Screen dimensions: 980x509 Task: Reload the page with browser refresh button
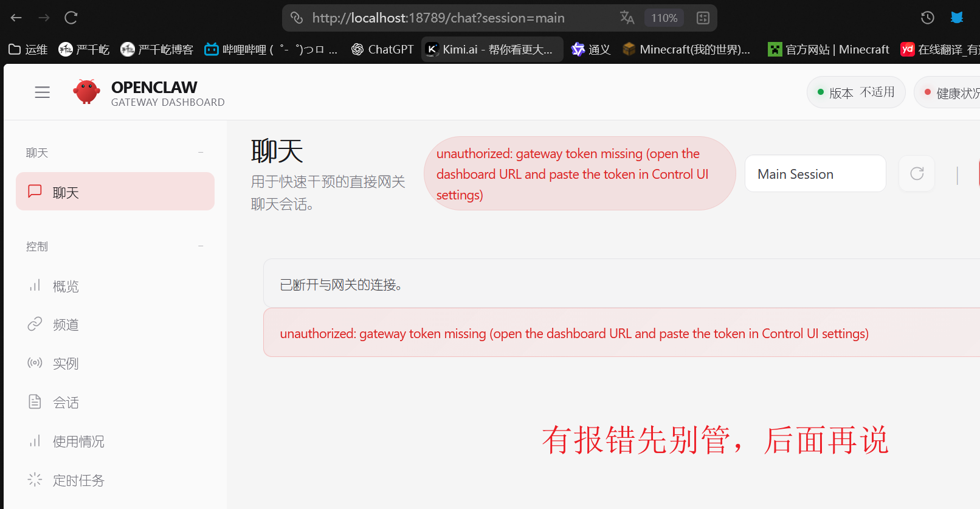tap(71, 18)
